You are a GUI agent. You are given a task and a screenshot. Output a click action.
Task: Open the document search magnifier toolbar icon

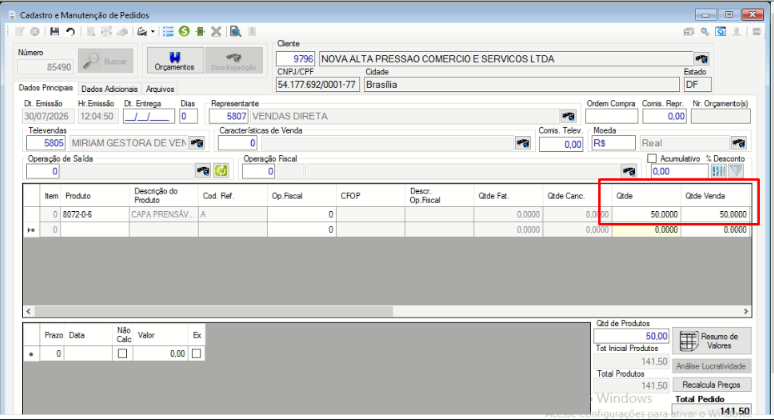[235, 32]
